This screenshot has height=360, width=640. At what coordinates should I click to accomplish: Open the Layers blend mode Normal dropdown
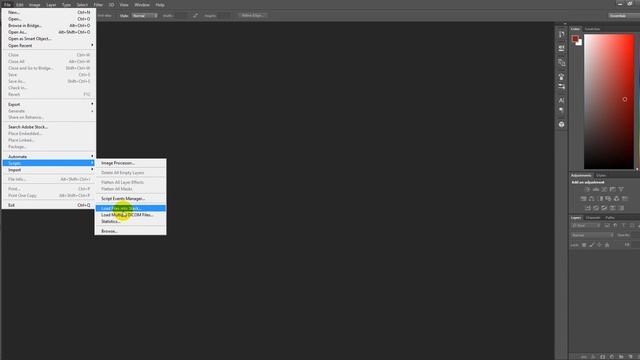(592, 235)
